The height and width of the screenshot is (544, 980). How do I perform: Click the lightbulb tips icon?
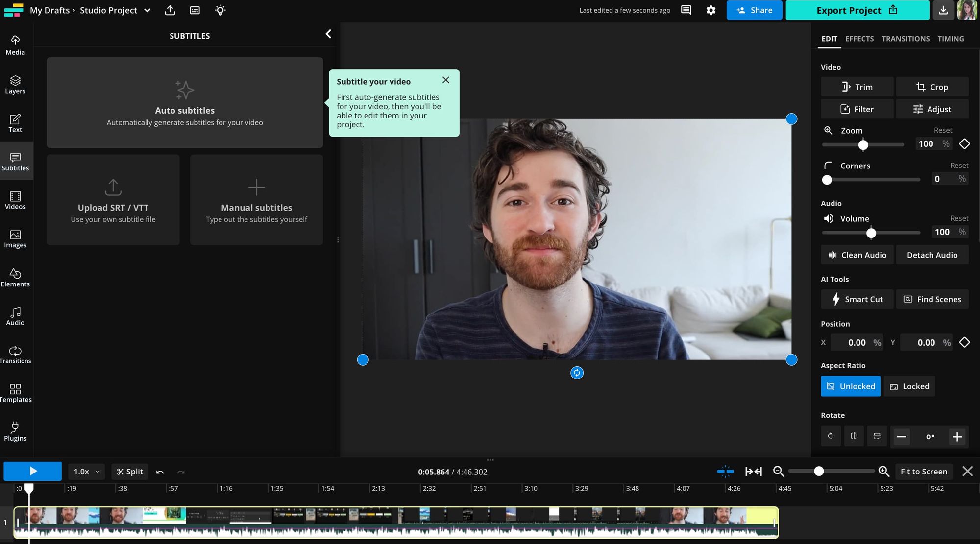pyautogui.click(x=220, y=10)
